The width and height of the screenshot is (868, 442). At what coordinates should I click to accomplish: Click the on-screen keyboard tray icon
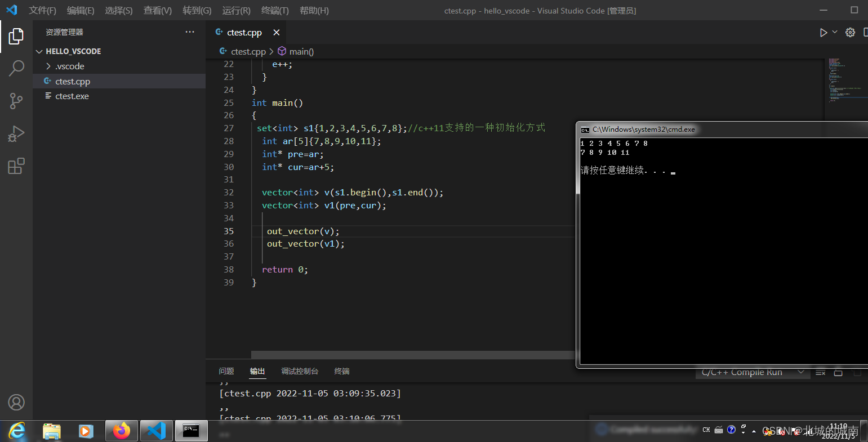[x=719, y=430]
